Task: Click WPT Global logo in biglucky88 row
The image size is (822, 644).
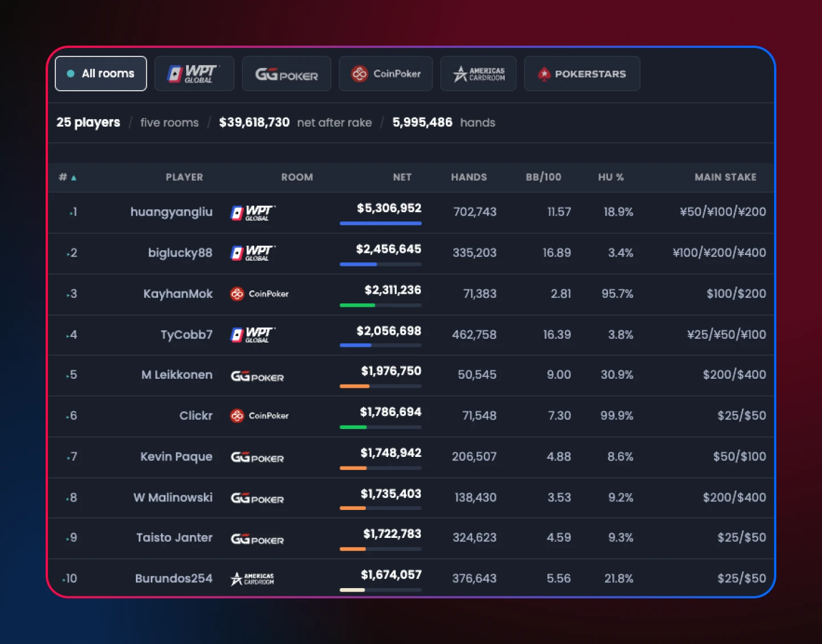Action: pos(253,253)
